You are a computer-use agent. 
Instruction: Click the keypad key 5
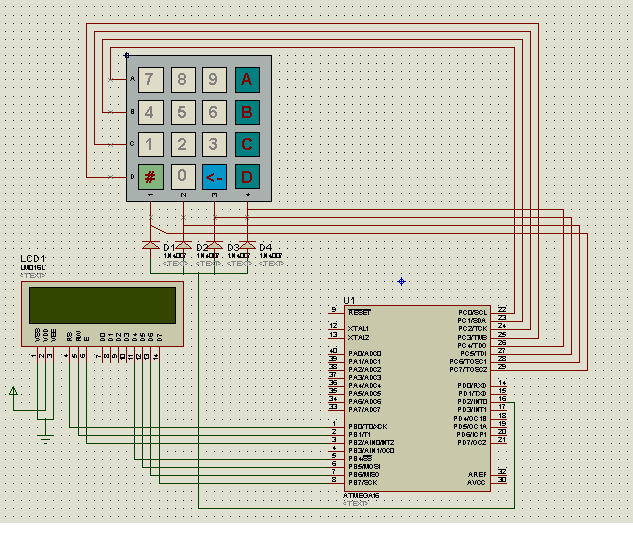[x=183, y=112]
